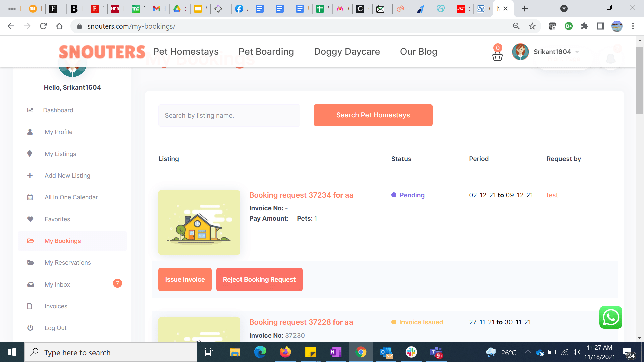Open OneNote on taskbar
Viewport: 644px width, 362px height.
[335, 352]
